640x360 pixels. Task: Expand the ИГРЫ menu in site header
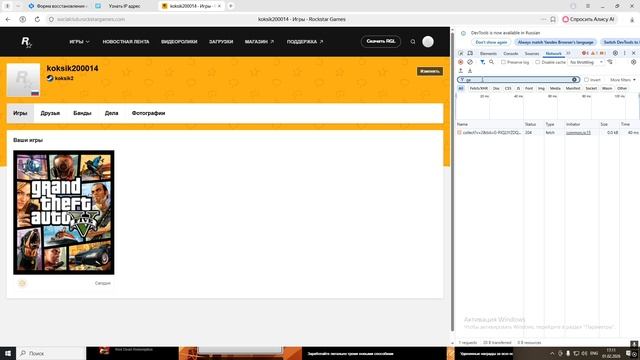[x=79, y=42]
